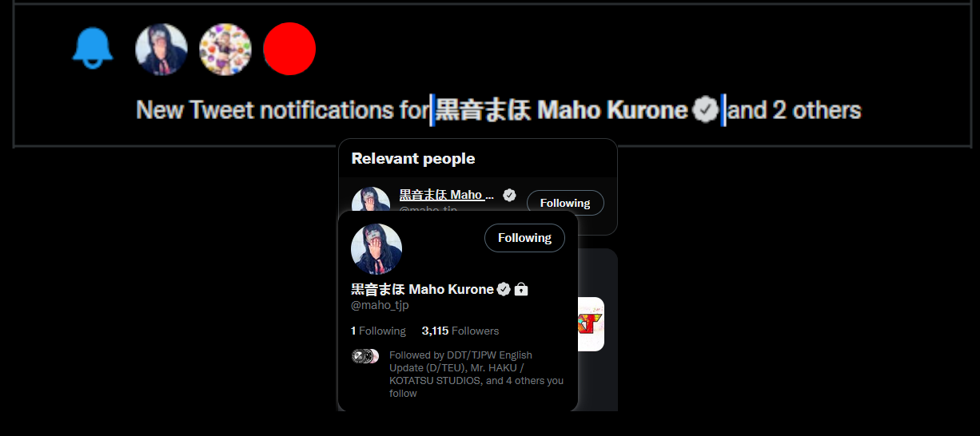Click the verified badge in the Relevant people row
The image size is (980, 436).
(509, 195)
